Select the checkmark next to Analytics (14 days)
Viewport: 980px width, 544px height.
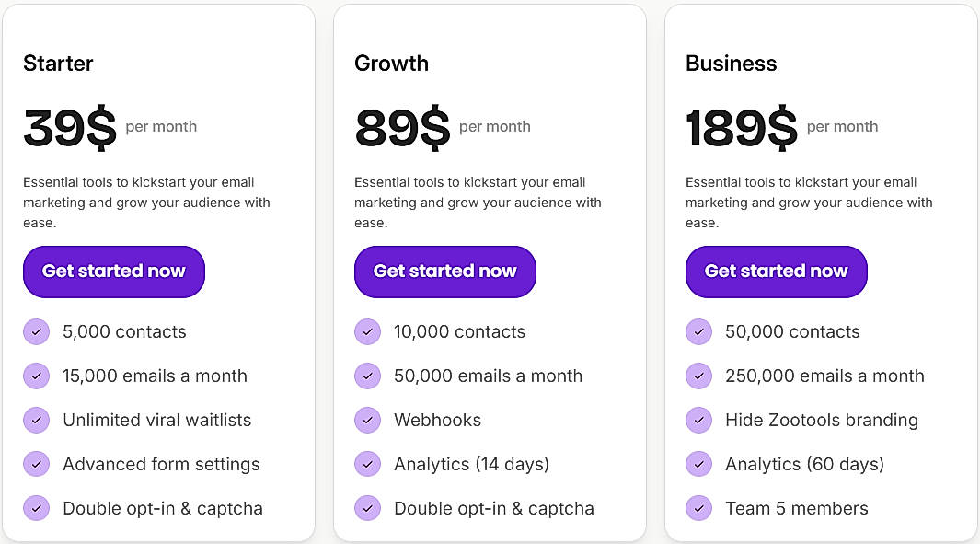(x=368, y=464)
